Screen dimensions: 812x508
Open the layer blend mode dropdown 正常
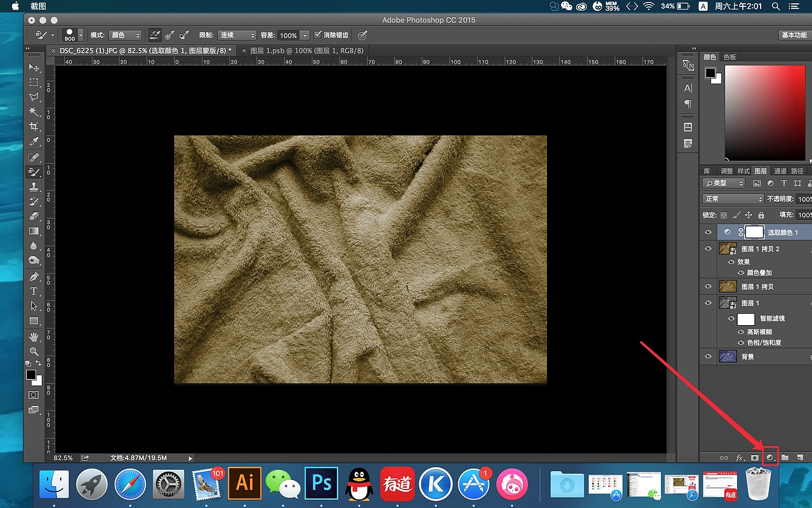(x=733, y=199)
